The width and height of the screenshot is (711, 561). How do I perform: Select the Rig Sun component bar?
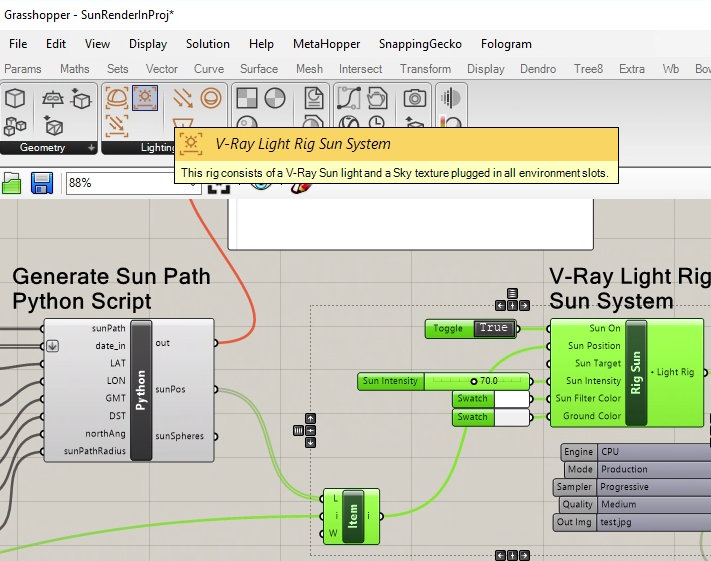(x=636, y=372)
